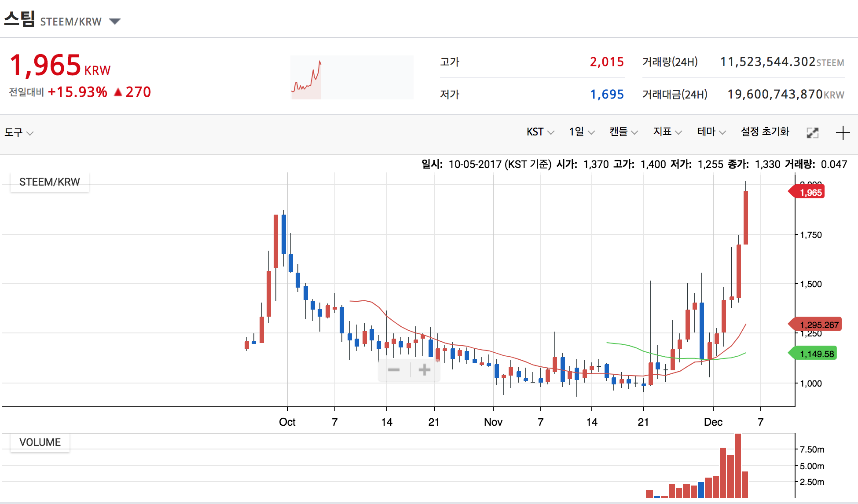858x504 pixels.
Task: Click the 7.50m volume axis label
Action: click(812, 449)
